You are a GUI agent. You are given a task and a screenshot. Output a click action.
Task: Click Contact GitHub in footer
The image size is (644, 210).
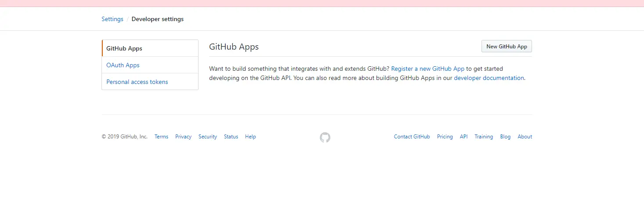412,137
